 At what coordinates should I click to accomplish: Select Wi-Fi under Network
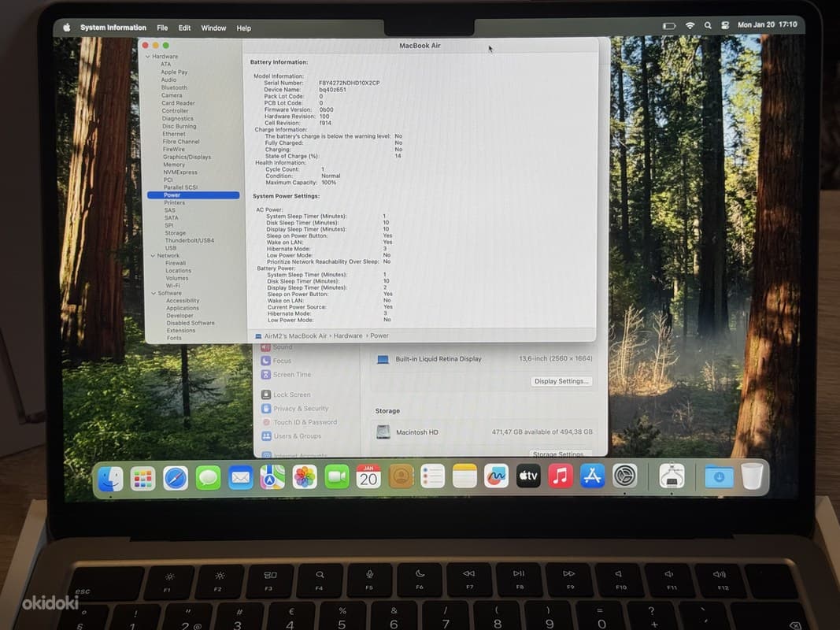172,286
